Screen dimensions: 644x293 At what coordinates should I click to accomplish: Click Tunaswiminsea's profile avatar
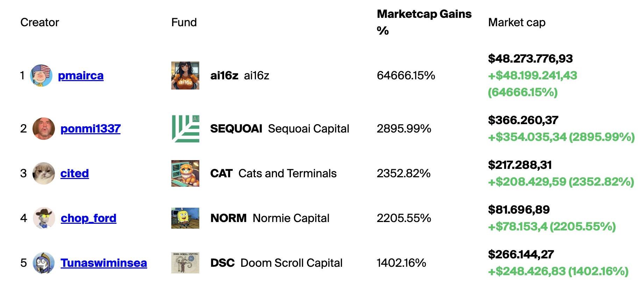click(x=44, y=263)
